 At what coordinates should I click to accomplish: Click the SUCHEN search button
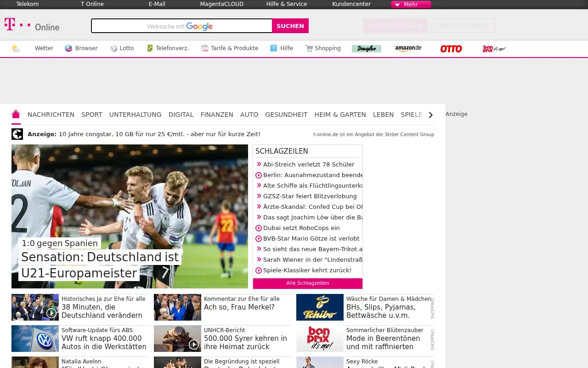pos(290,26)
